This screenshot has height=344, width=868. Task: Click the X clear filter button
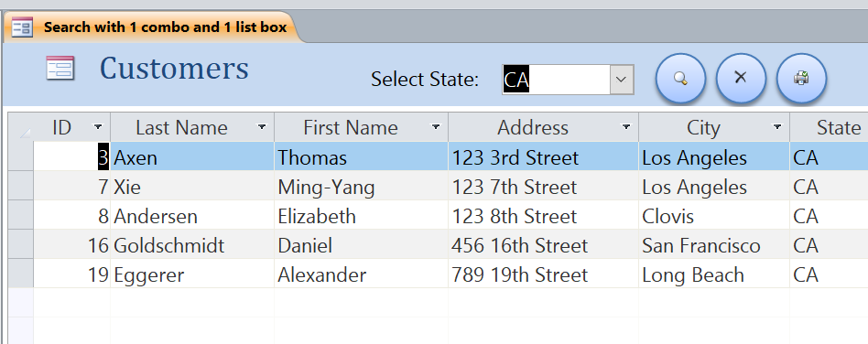click(x=741, y=78)
